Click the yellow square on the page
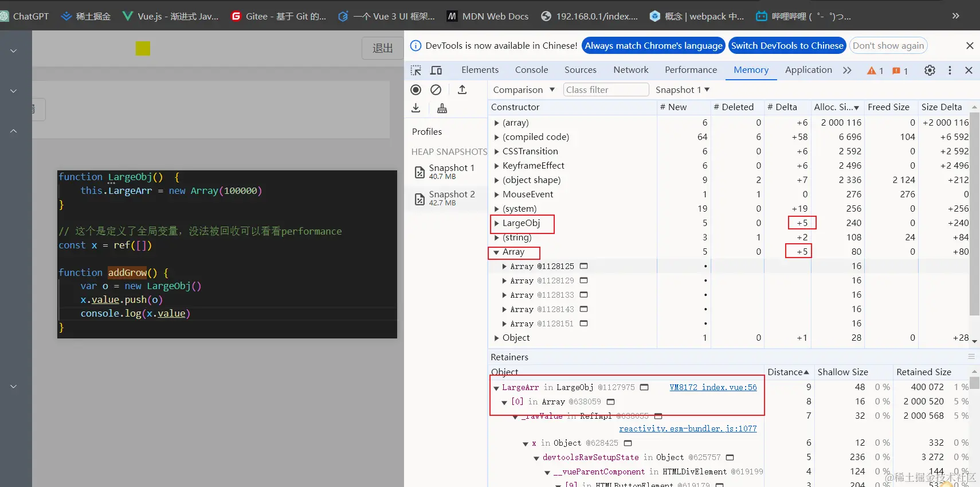Viewport: 980px width, 487px height. point(143,48)
